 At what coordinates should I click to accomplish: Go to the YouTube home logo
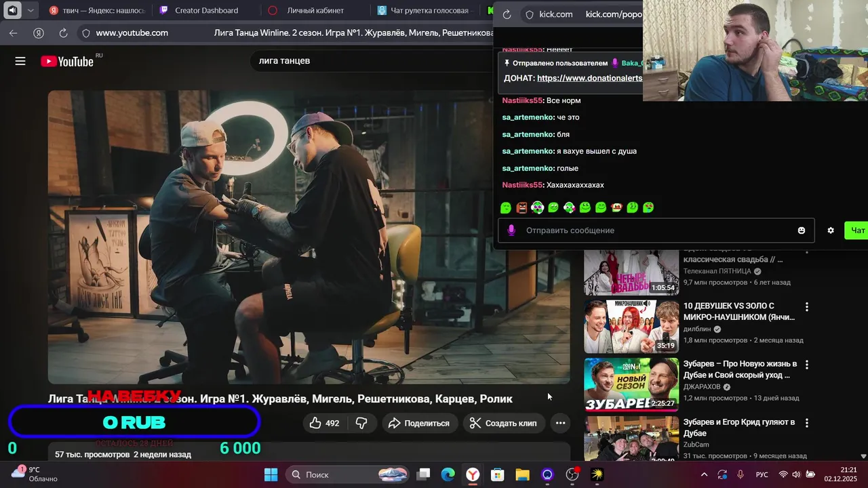66,61
